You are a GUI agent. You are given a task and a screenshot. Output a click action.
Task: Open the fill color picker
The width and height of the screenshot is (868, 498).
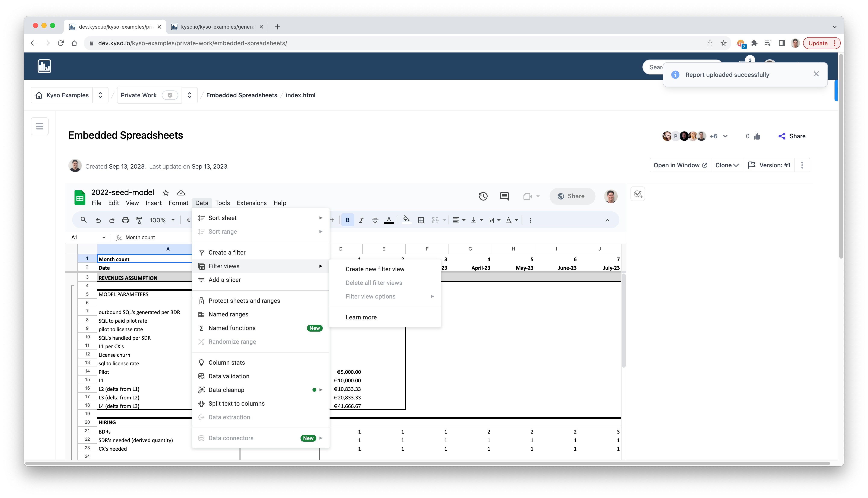coord(406,220)
